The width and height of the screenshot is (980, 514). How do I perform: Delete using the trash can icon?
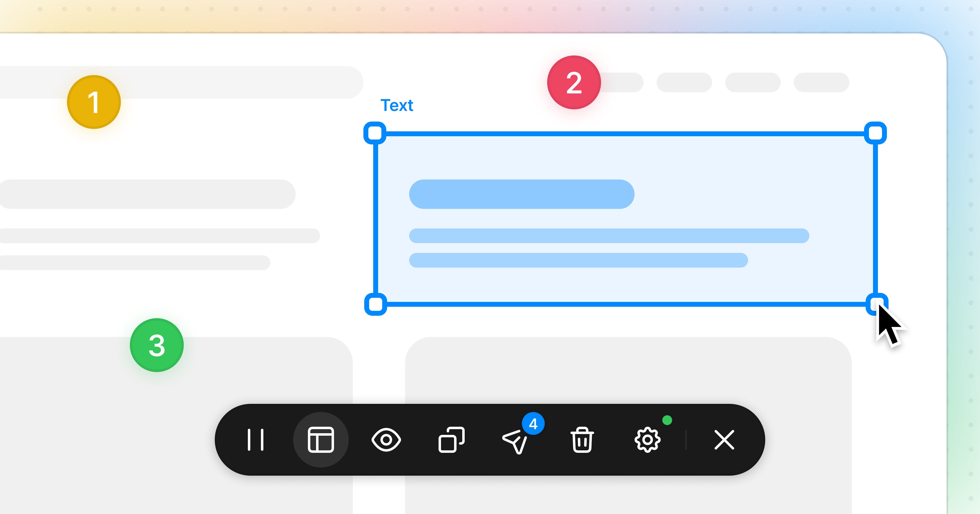coord(582,440)
